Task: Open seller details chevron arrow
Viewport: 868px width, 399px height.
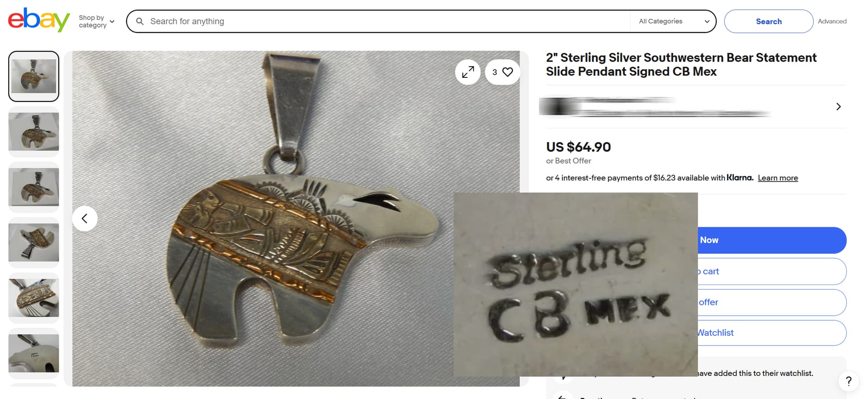Action: 839,107
